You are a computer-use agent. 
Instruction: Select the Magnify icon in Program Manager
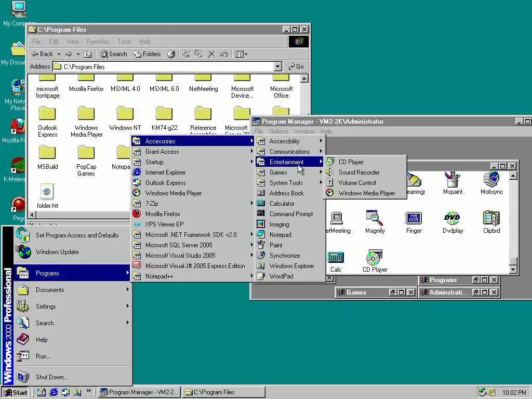pos(375,222)
